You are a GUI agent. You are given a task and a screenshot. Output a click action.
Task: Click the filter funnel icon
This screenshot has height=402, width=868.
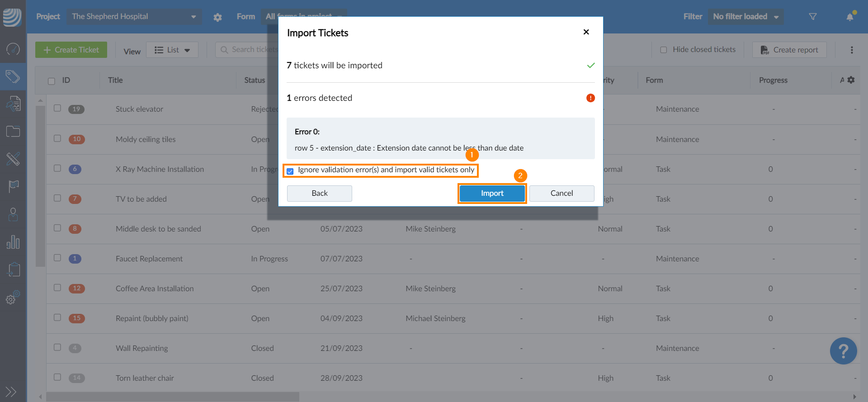click(812, 17)
